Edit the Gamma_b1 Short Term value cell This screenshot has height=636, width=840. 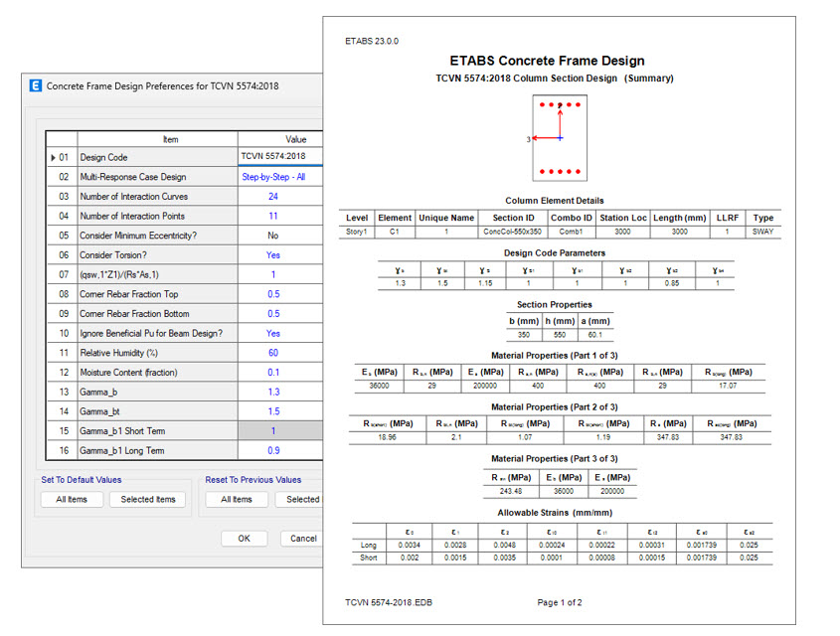pyautogui.click(x=273, y=431)
